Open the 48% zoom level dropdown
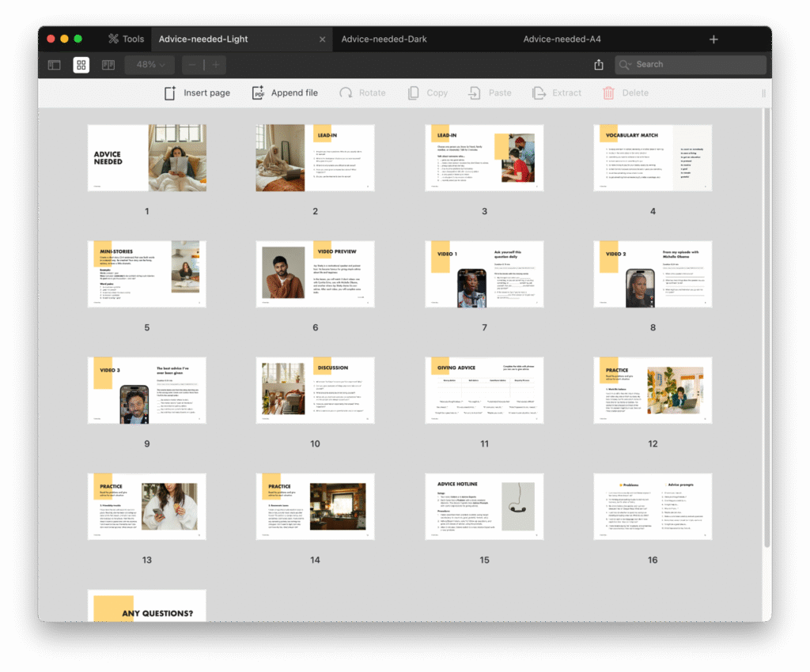The width and height of the screenshot is (810, 672). point(150,65)
